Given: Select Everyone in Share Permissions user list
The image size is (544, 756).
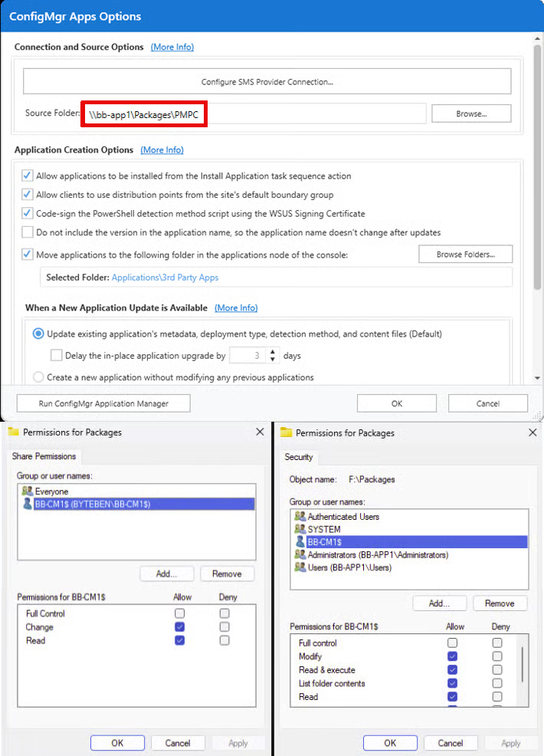Looking at the screenshot, I should [x=137, y=491].
